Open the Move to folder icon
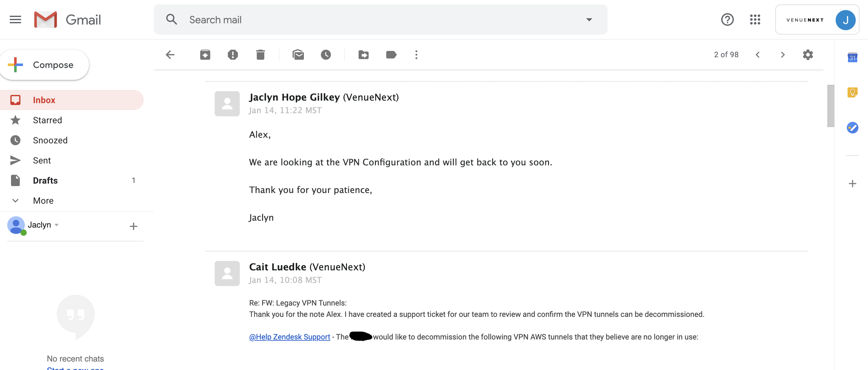Viewport: 868px width, 370px height. click(x=363, y=55)
